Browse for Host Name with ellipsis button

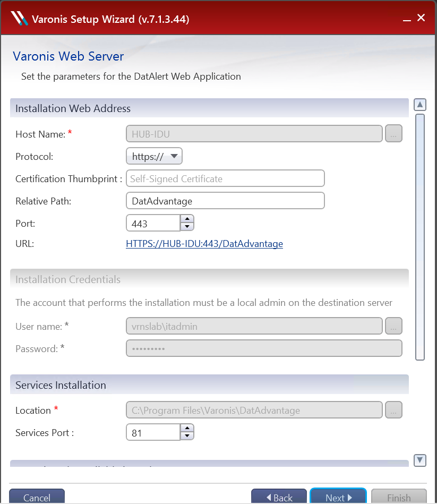393,134
